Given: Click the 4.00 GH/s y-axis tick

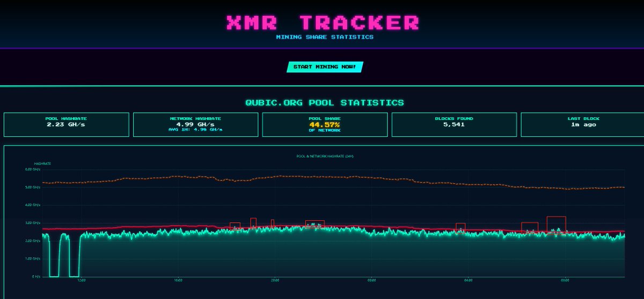Looking at the screenshot, I should (33, 205).
